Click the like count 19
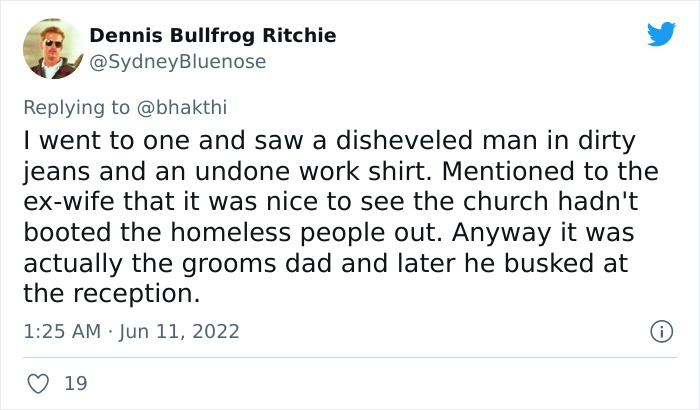Screen dimensions: 700x410 75,383
